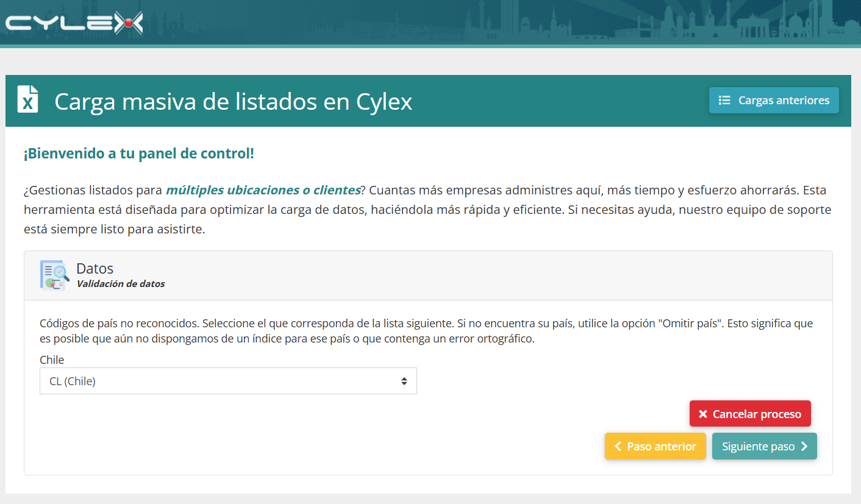861x504 pixels.
Task: Click the 'Chile' label above the dropdown
Action: pos(52,360)
